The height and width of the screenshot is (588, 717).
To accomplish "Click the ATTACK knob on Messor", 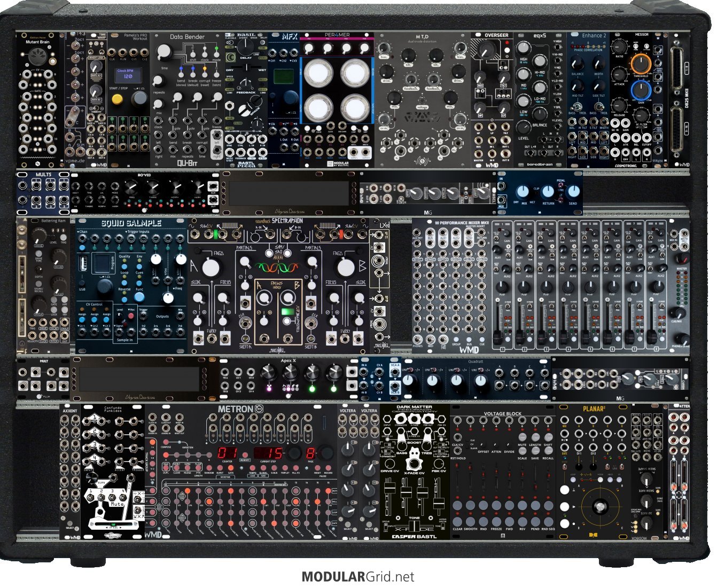I will pyautogui.click(x=620, y=75).
